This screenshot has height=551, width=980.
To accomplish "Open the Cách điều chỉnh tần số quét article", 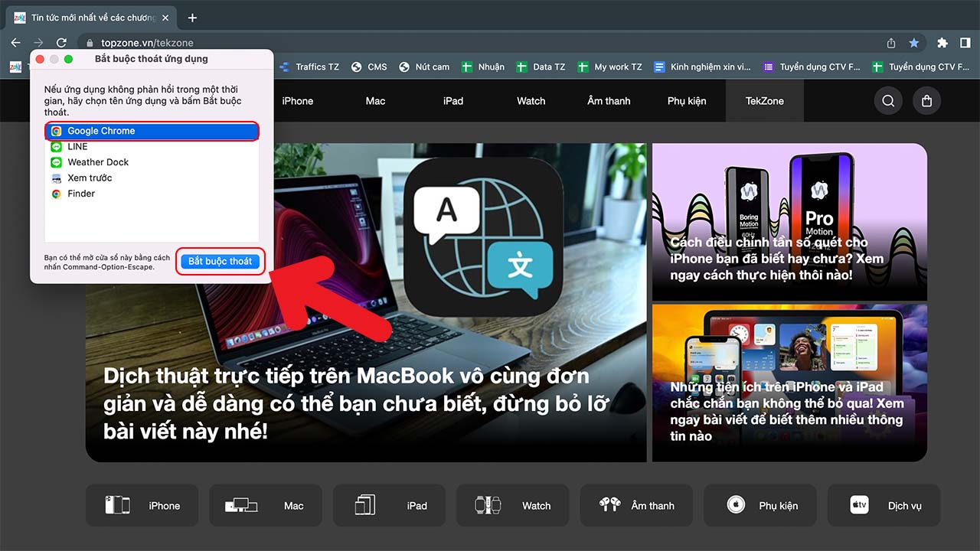I will click(x=776, y=258).
